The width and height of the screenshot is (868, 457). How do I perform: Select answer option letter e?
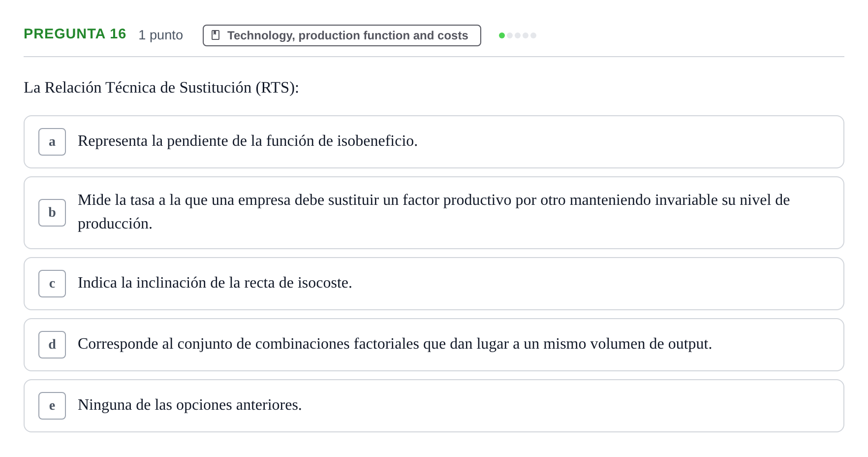pyautogui.click(x=52, y=406)
